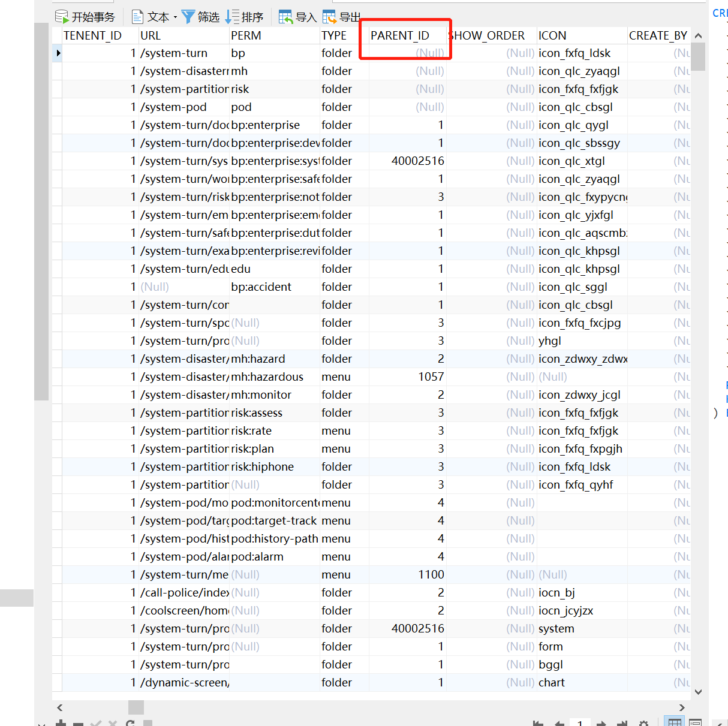The image size is (728, 726).
Task: Select the 'form' ICON cell
Action: pyautogui.click(x=582, y=646)
